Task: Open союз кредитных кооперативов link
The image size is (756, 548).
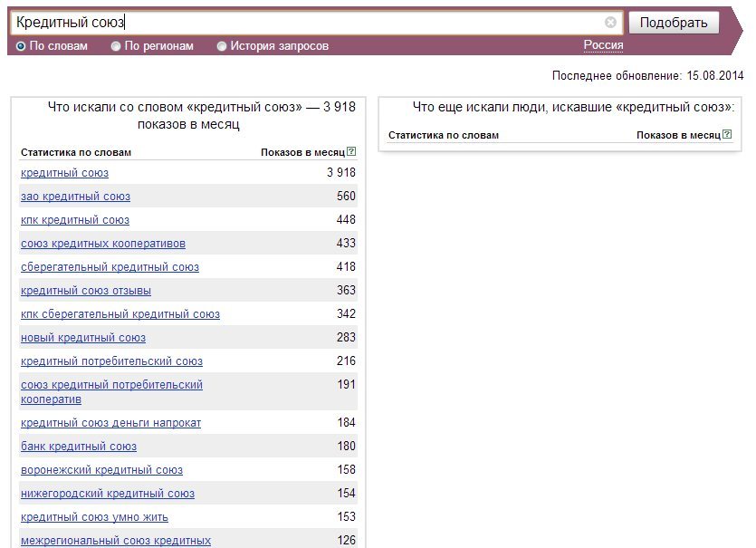Action: click(x=103, y=244)
